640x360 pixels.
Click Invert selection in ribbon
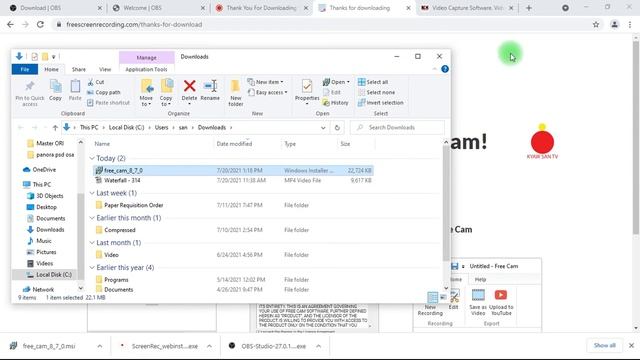[381, 103]
